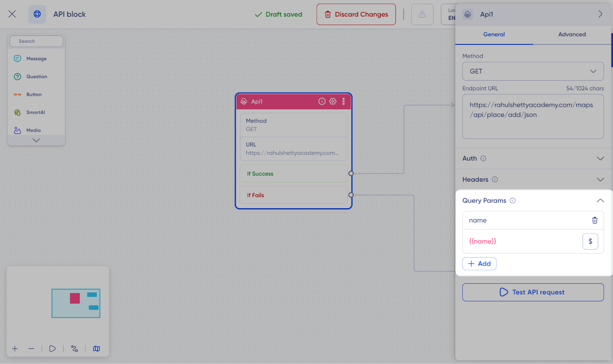Screen dimensions: 613x364
Task: Expand the Auth section
Action: pyautogui.click(x=533, y=158)
